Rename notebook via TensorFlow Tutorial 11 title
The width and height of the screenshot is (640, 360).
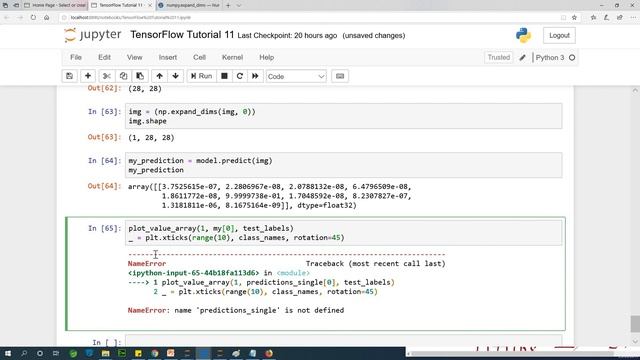click(x=182, y=35)
